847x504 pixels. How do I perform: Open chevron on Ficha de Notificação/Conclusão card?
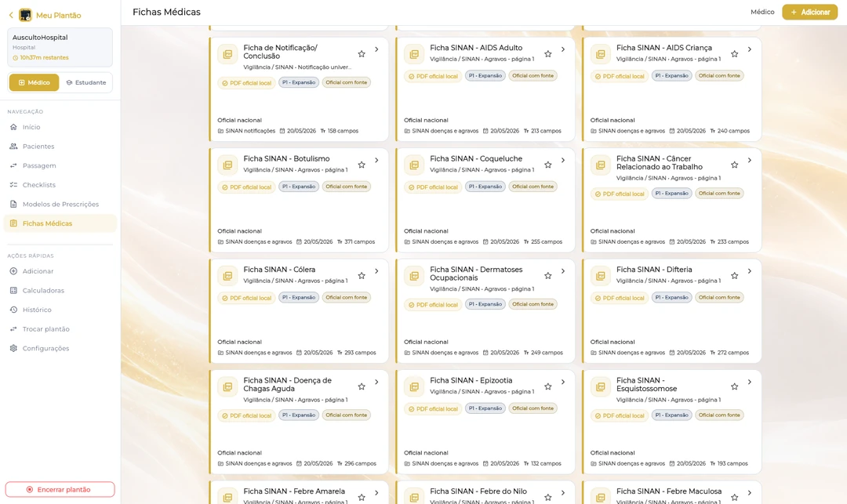[376, 49]
